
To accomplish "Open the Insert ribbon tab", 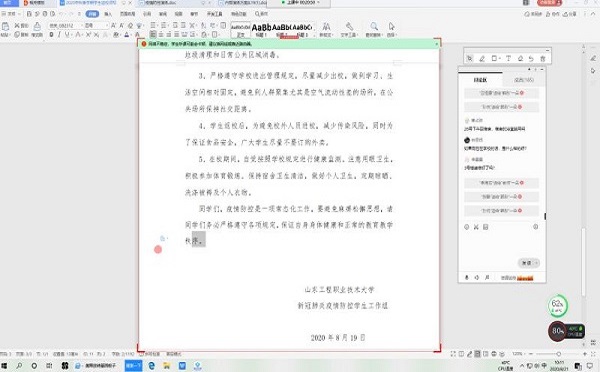I will [108, 14].
